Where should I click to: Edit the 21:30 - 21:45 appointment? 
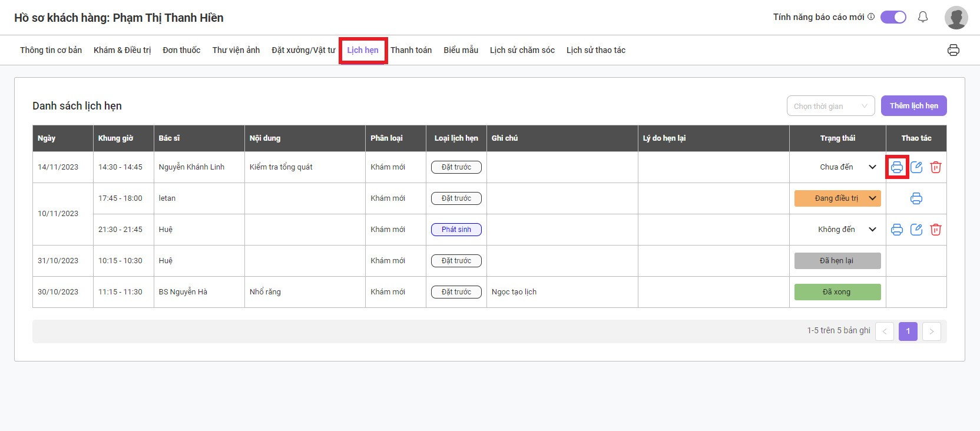(x=916, y=230)
